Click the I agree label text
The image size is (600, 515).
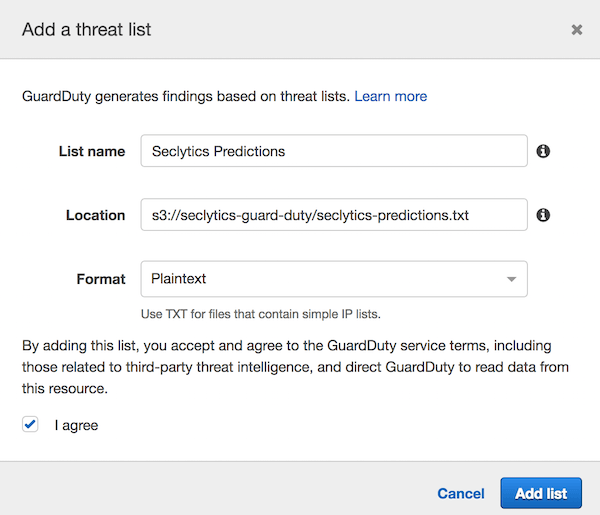coord(76,425)
